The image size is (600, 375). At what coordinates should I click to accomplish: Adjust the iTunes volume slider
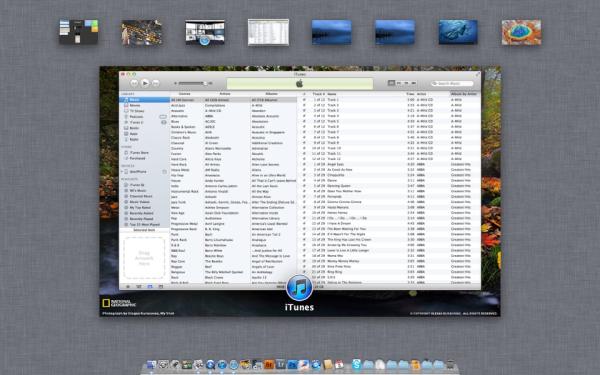coord(193,83)
